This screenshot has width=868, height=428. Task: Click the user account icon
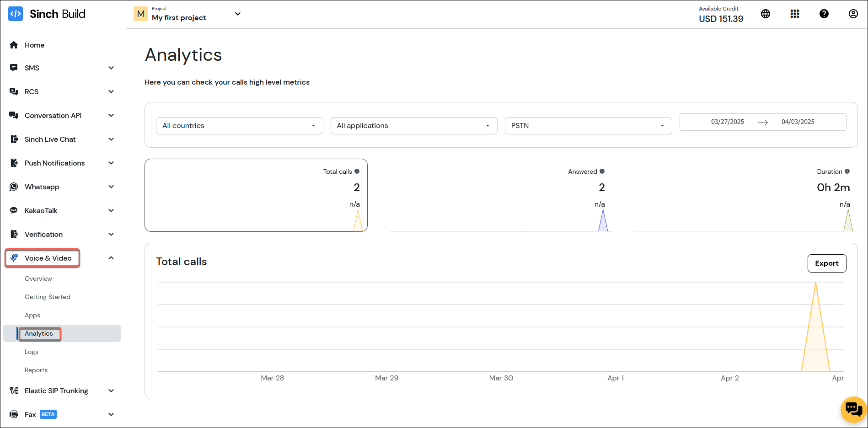point(853,14)
